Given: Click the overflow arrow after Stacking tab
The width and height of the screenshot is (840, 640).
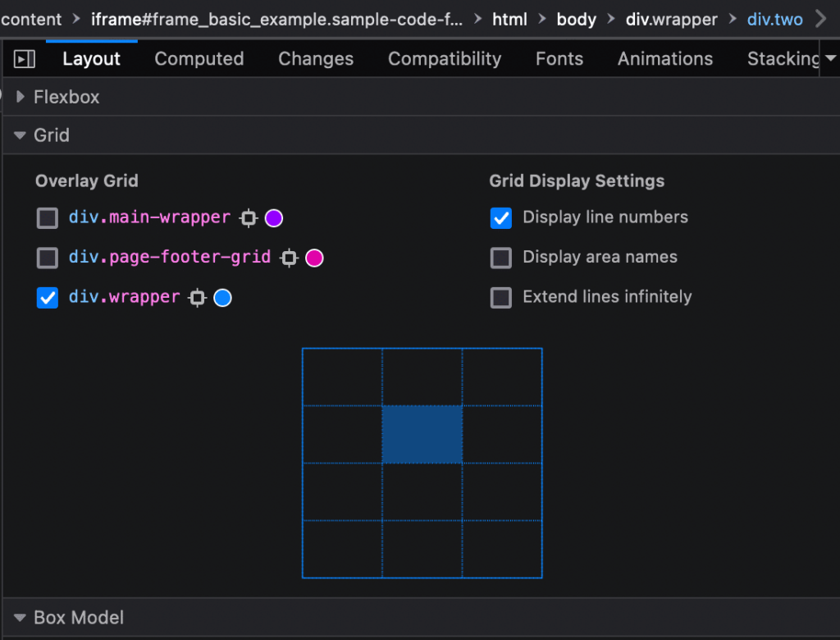Looking at the screenshot, I should point(832,58).
